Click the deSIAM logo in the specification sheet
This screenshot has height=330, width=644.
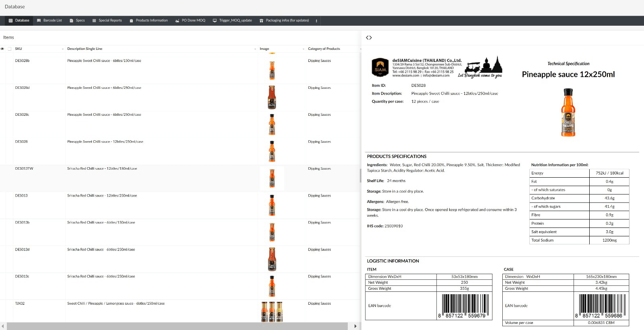[380, 67]
